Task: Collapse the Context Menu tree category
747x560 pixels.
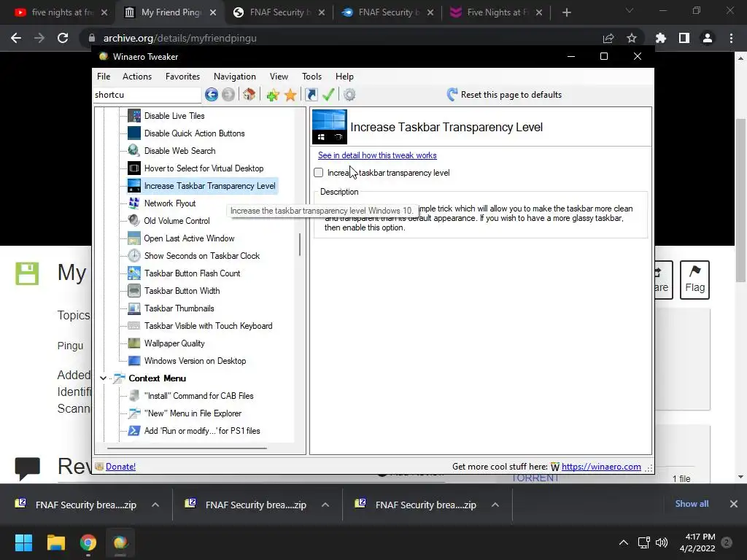Action: pyautogui.click(x=104, y=378)
